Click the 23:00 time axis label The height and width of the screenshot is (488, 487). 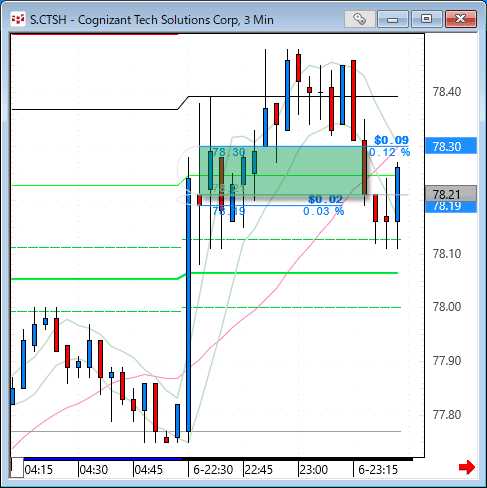click(314, 470)
